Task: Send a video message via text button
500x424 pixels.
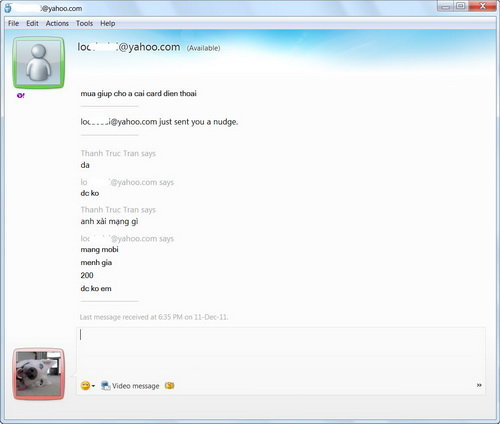Action: click(x=136, y=386)
